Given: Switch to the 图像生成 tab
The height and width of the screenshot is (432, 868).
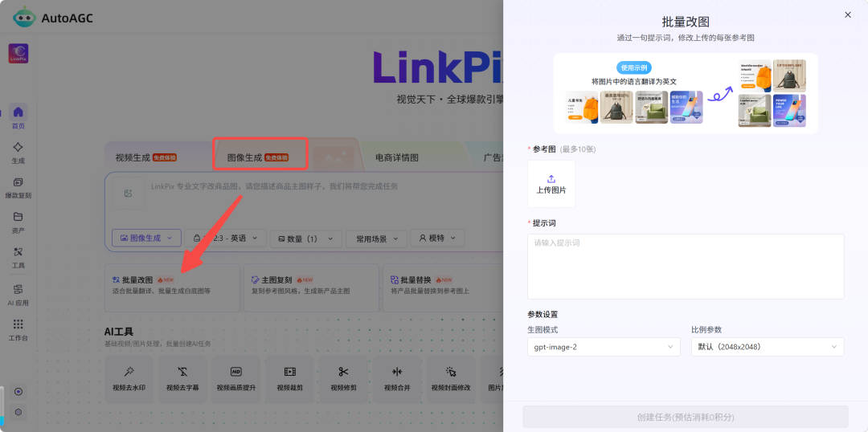Looking at the screenshot, I should (259, 157).
